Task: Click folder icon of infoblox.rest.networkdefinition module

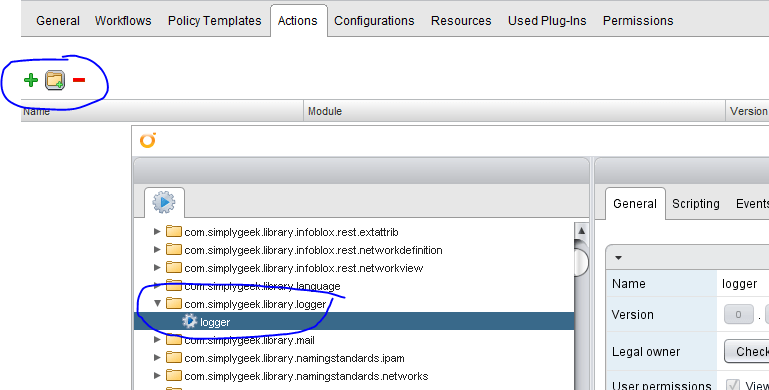Action: tap(174, 250)
